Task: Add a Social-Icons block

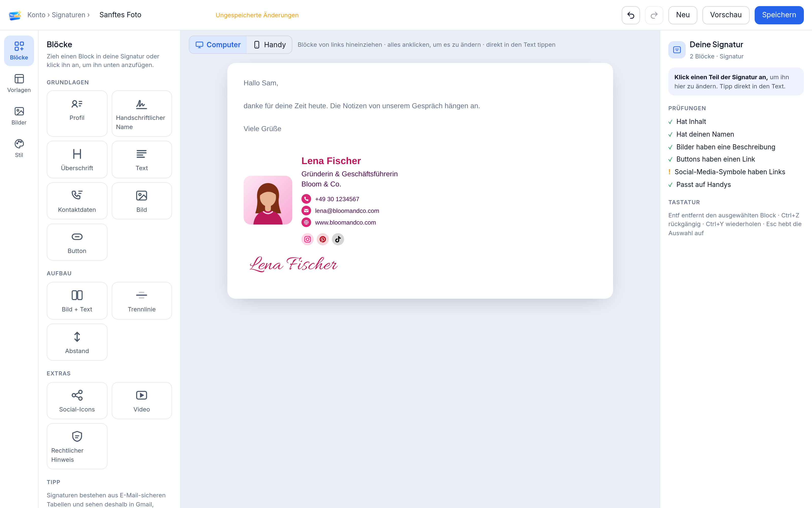Action: (x=77, y=401)
